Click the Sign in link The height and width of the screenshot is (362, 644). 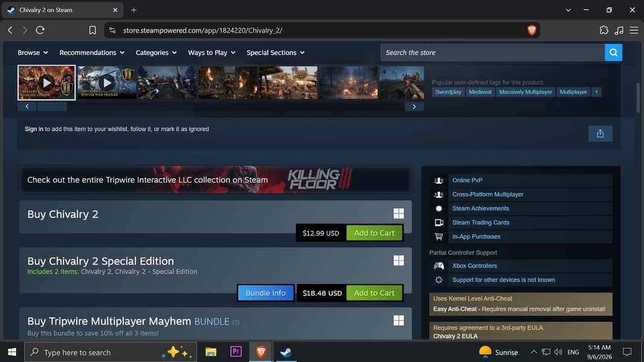pyautogui.click(x=34, y=129)
